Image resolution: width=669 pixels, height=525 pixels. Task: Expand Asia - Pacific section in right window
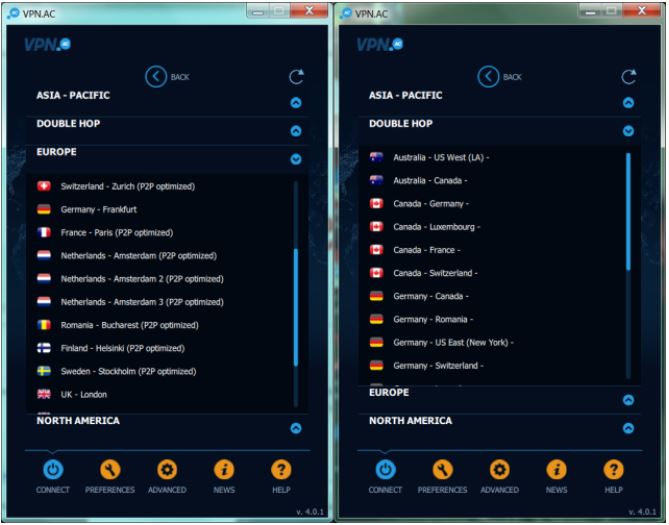pyautogui.click(x=628, y=102)
